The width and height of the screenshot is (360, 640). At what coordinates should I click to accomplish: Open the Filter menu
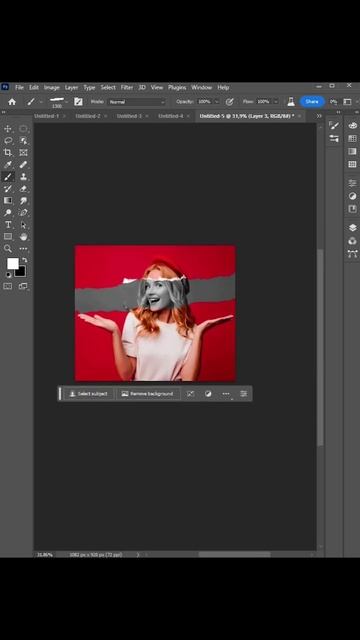[x=127, y=87]
